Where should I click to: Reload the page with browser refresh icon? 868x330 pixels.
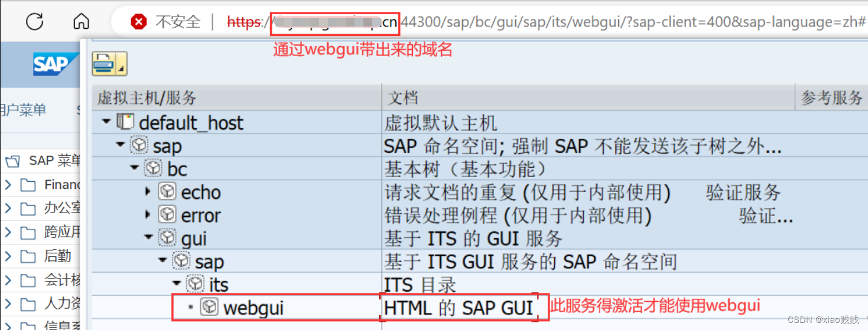click(x=34, y=22)
